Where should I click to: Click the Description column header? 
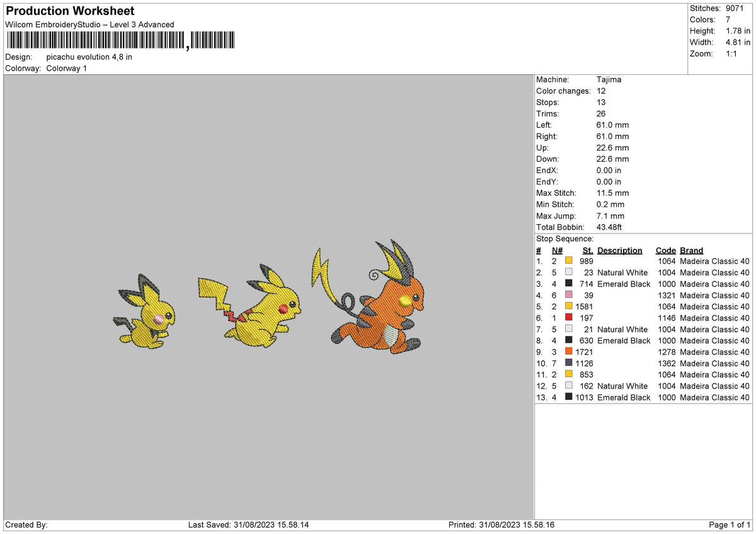620,250
